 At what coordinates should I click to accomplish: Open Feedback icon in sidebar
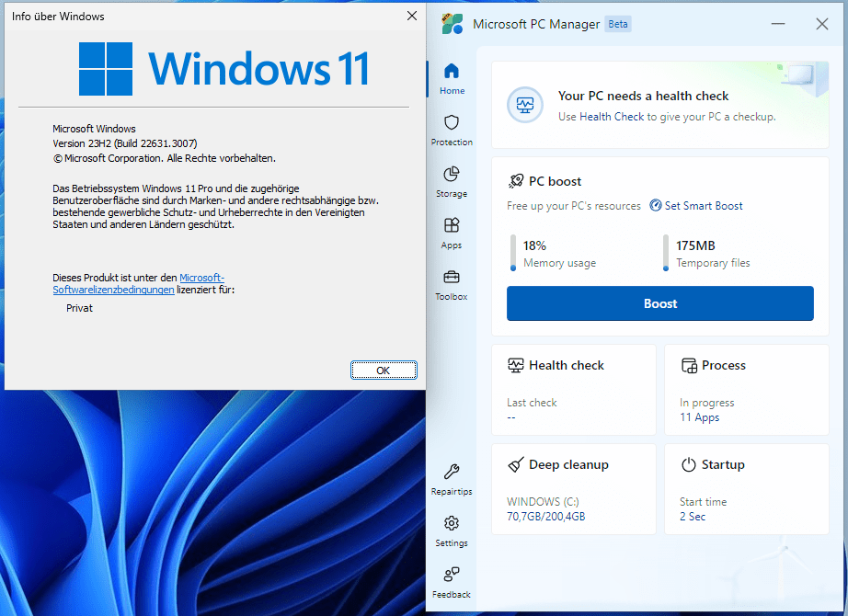(x=452, y=575)
